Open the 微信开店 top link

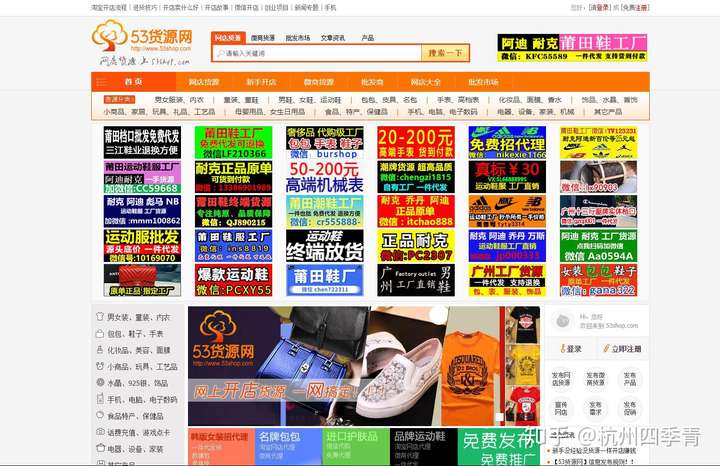[x=247, y=8]
